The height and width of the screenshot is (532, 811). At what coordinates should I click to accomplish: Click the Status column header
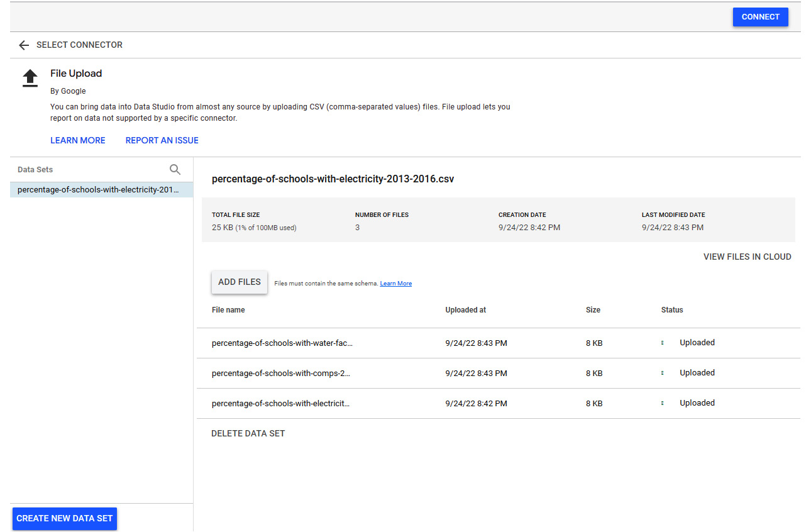click(x=672, y=310)
